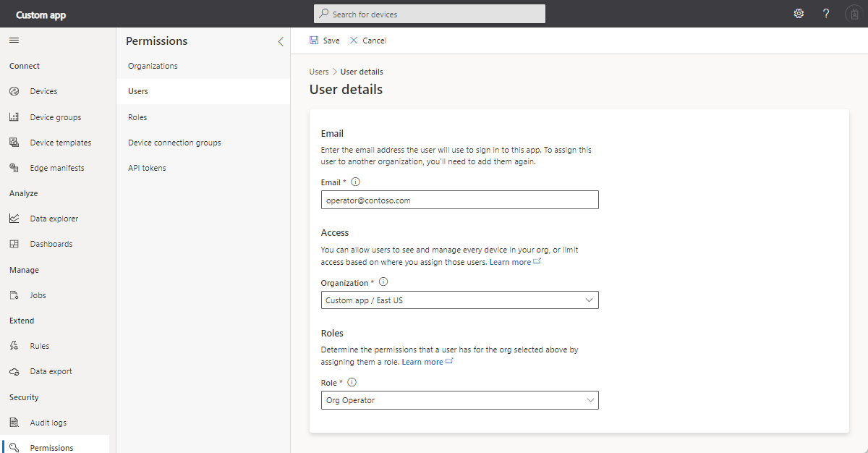Click info icon next to Email label

click(x=355, y=182)
